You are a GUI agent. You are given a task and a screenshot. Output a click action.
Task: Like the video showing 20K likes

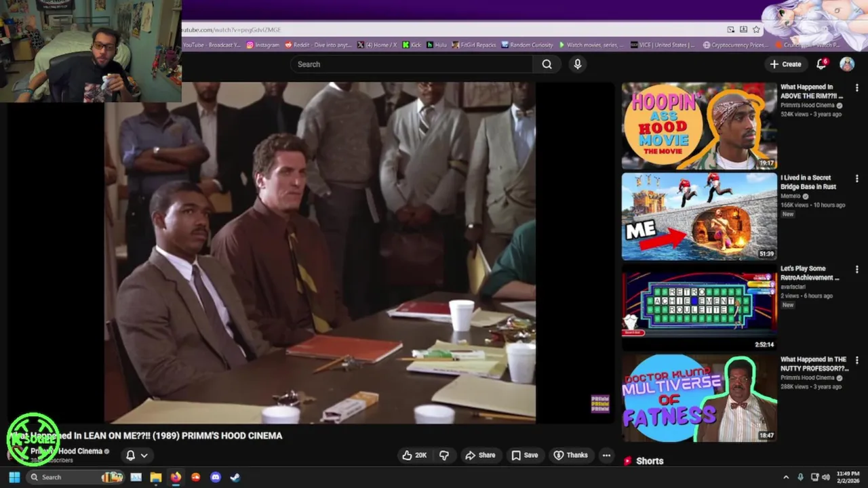[414, 455]
